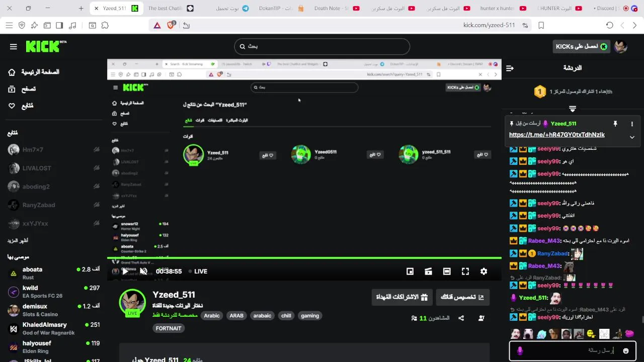Click the gifted subscriptions button
The width and height of the screenshot is (644, 362).
(x=402, y=297)
